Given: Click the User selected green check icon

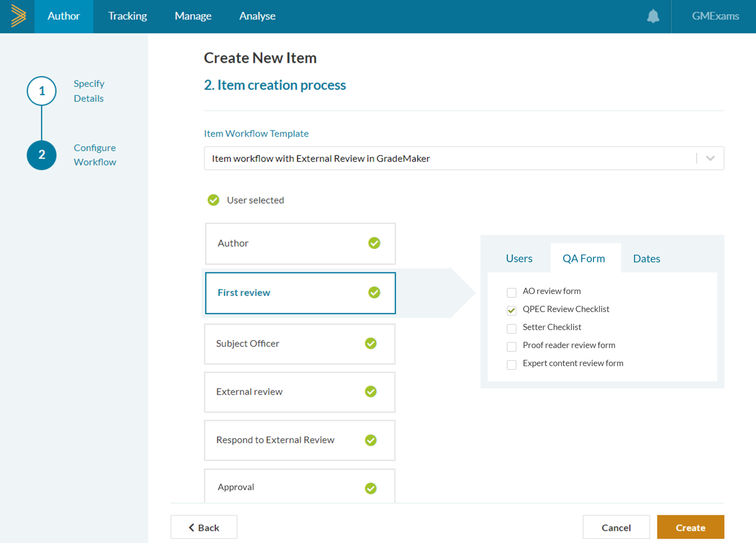Looking at the screenshot, I should point(213,200).
